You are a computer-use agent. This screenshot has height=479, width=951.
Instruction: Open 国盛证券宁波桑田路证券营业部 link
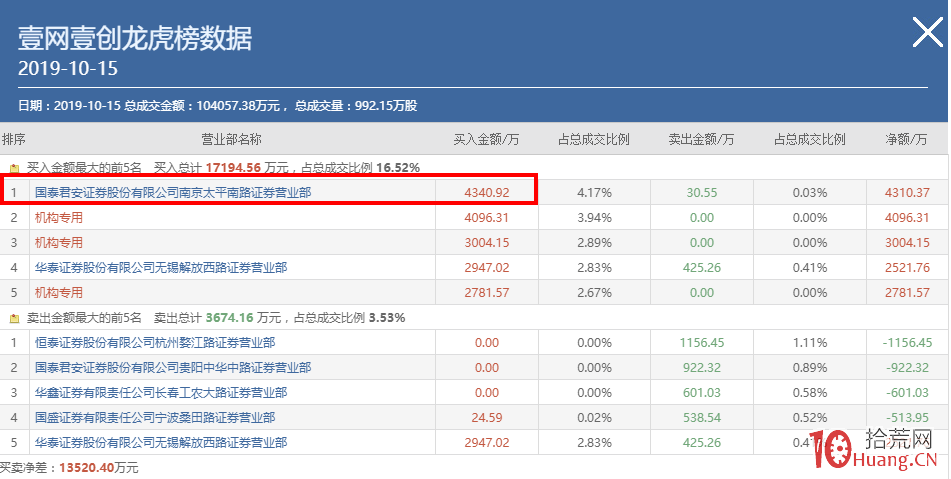155,417
